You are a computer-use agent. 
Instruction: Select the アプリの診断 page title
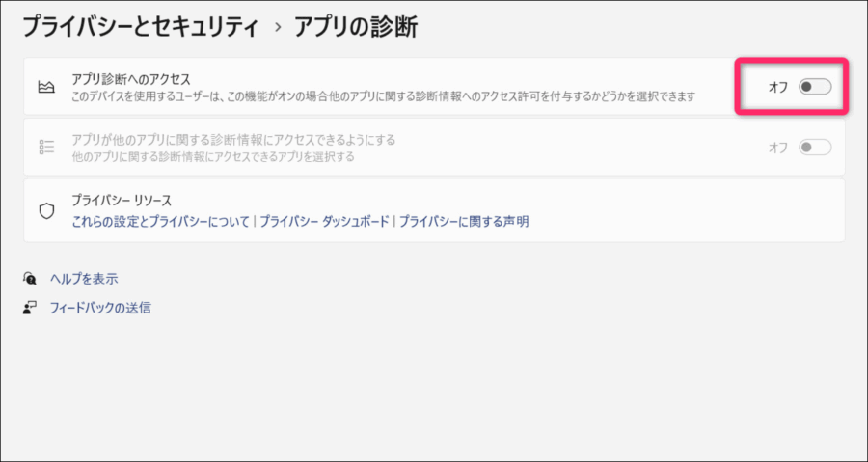357,26
